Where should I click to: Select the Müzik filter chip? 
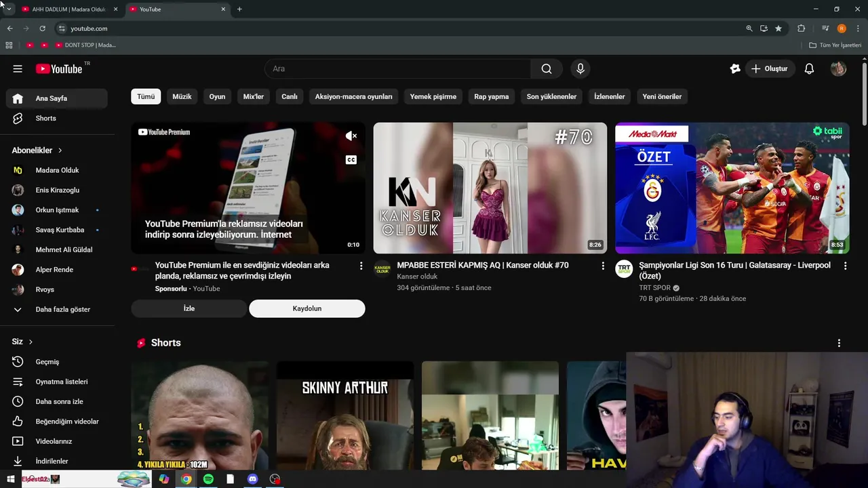(182, 96)
